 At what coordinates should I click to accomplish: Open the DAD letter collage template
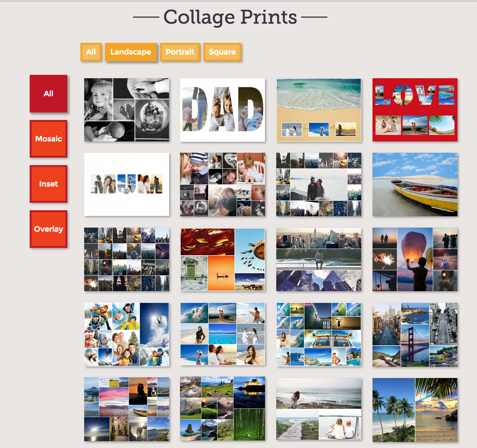tap(223, 110)
